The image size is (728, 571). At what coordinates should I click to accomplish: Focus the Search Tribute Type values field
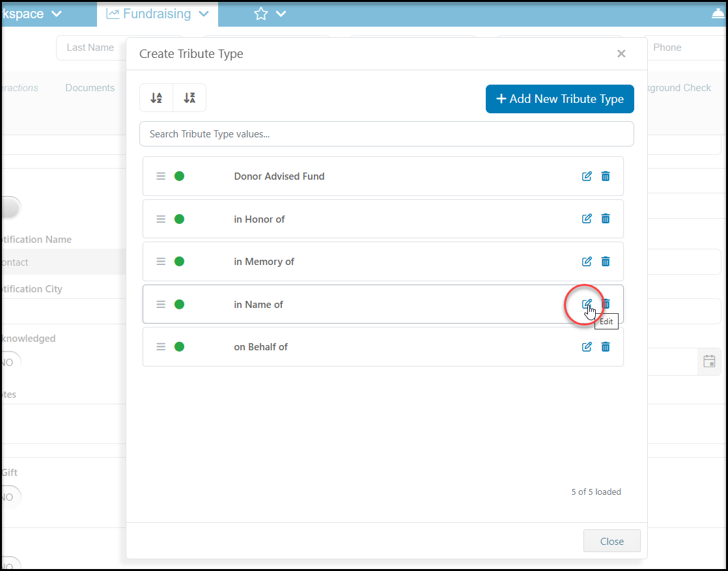[x=387, y=134]
